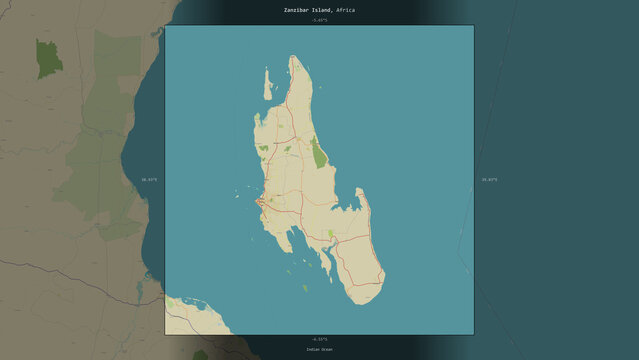The image size is (639, 360).
Task: Click the latitude label below the map frame
Action: (x=319, y=339)
